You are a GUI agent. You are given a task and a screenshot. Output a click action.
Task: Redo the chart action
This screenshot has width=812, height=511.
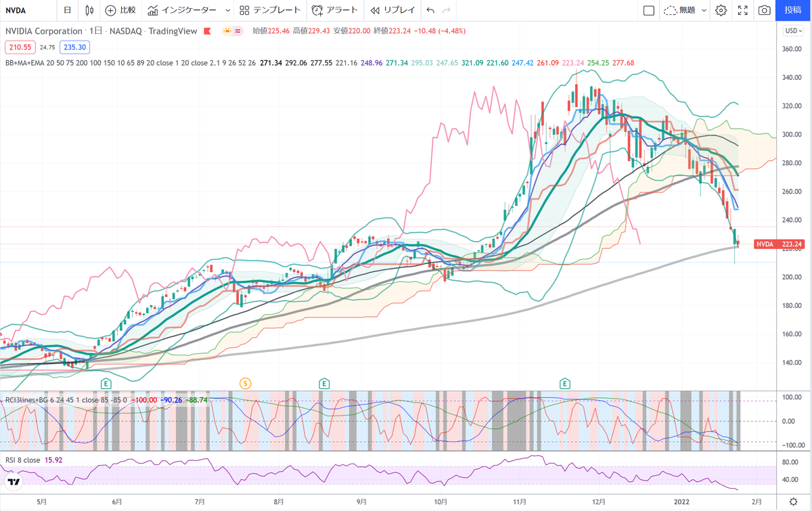(446, 10)
